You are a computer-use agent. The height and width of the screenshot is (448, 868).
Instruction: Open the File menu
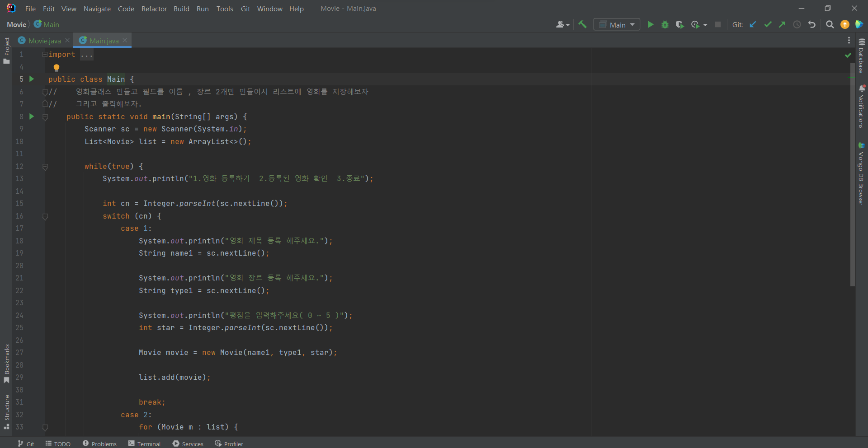(30, 9)
